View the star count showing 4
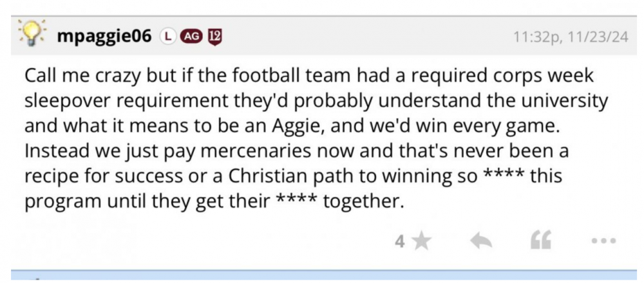Image resolution: width=644 pixels, height=283 pixels. [399, 241]
